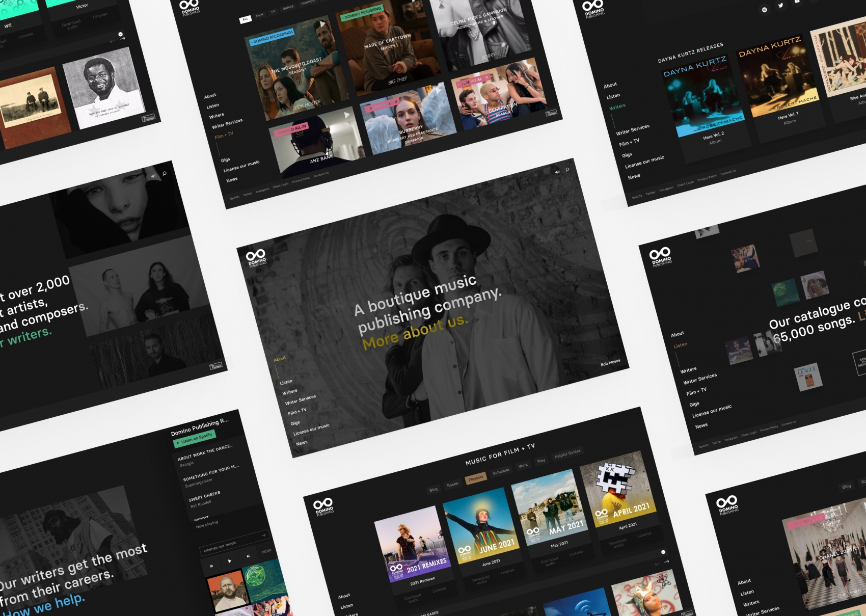Click the play icon on the ANZ Bank tile
This screenshot has height=616, width=866.
point(347,115)
